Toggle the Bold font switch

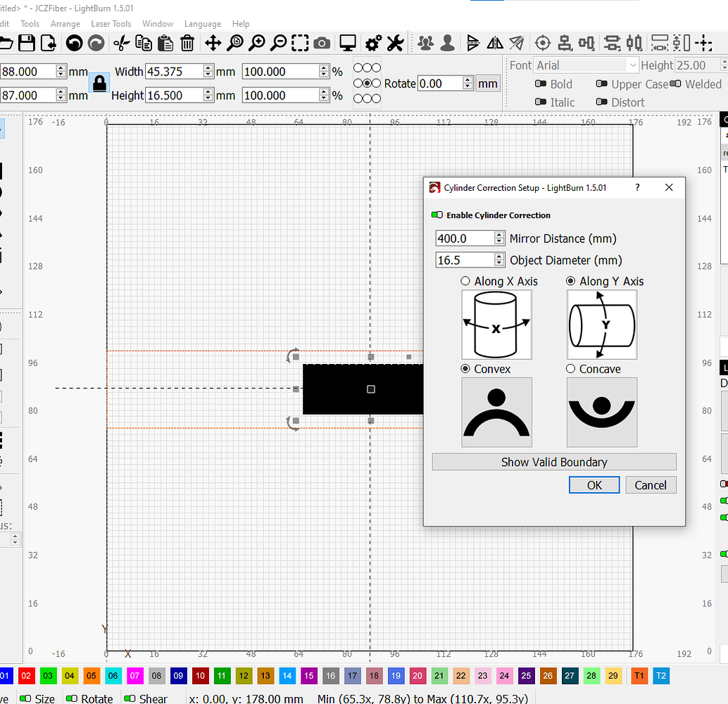[x=541, y=84]
